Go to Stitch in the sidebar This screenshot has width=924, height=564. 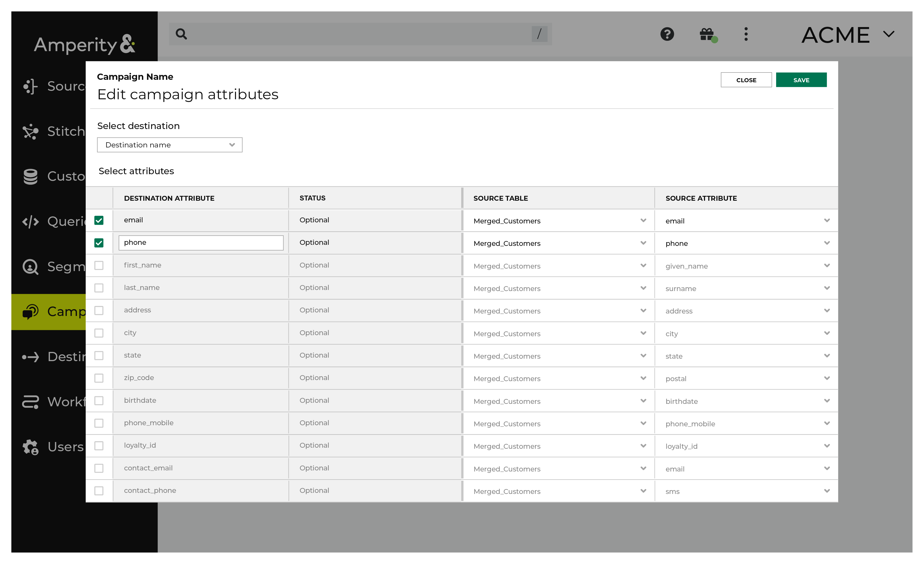click(x=66, y=131)
